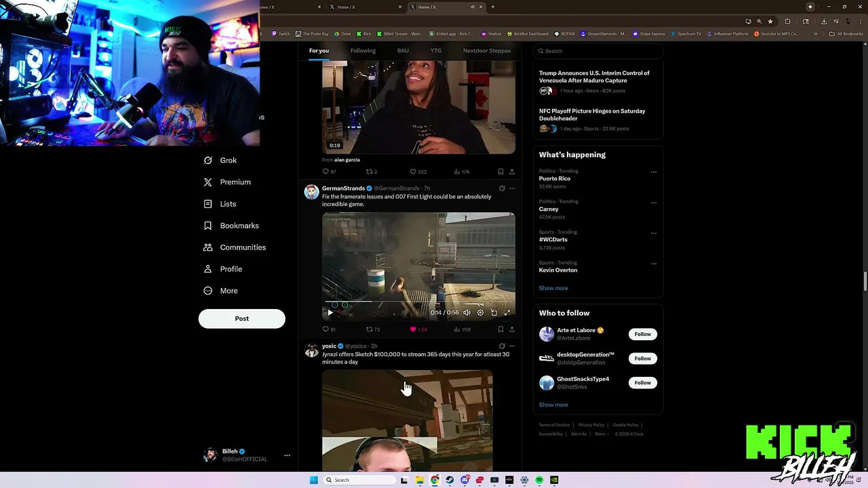
Task: Open more options for Carney trend
Action: tap(654, 203)
